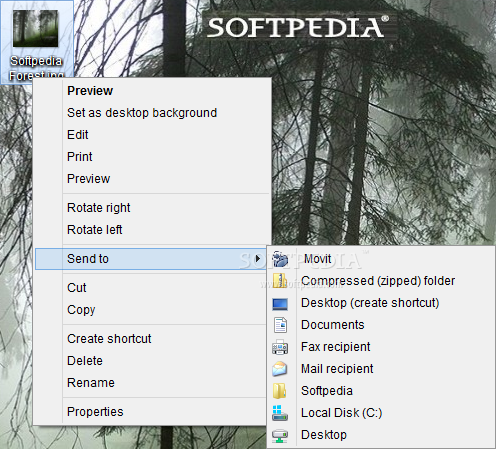The image size is (496, 449).
Task: Choose Copy from the context menu
Action: 81,310
